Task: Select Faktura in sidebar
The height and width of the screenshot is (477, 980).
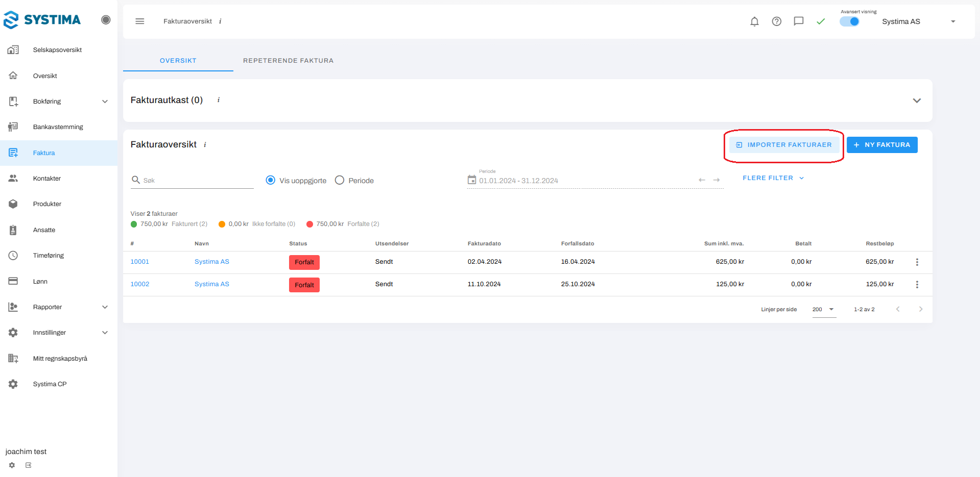Action: [x=59, y=153]
